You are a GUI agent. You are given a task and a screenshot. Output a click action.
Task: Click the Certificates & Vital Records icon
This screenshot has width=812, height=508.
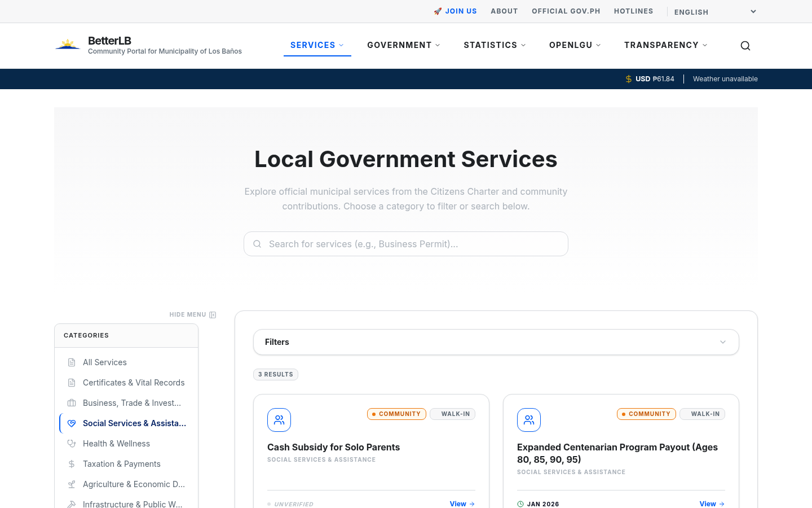pyautogui.click(x=72, y=383)
